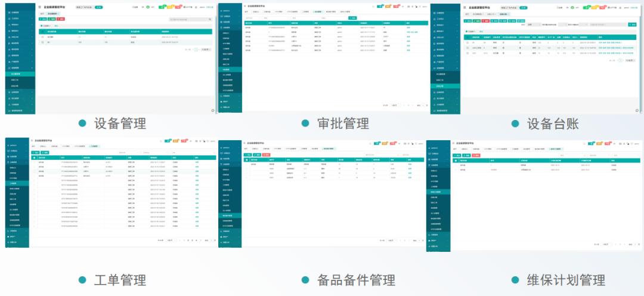
Task: Click current page number box in 设备管理 pagination
Action: (x=196, y=50)
